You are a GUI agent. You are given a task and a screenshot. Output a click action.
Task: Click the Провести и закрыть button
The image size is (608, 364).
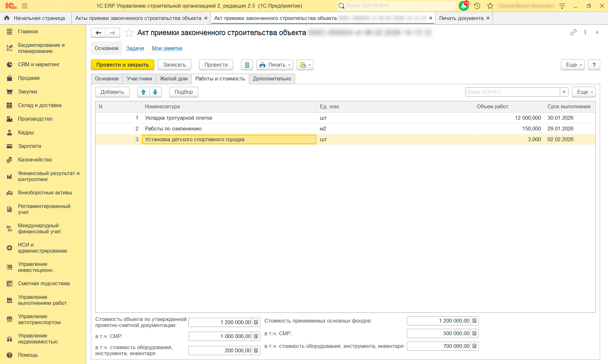click(122, 65)
